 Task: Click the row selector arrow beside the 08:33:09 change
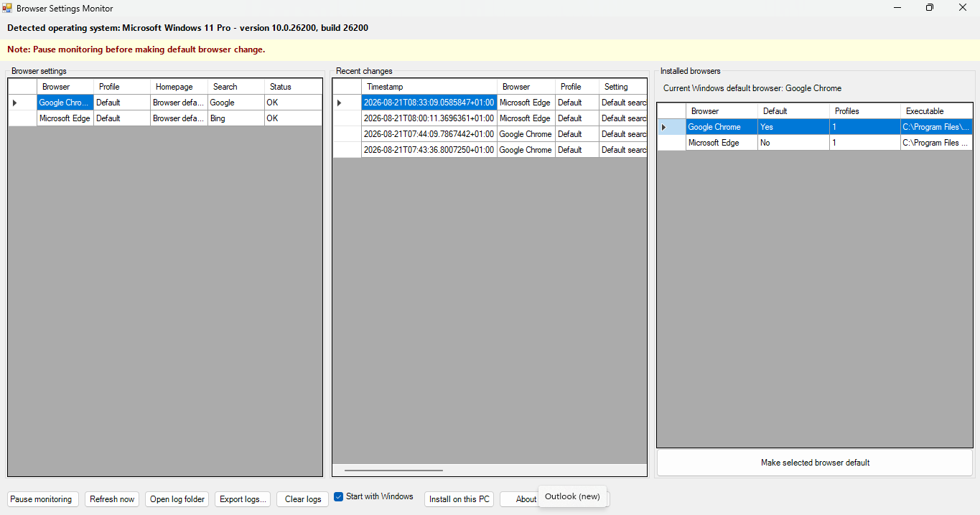(x=347, y=103)
